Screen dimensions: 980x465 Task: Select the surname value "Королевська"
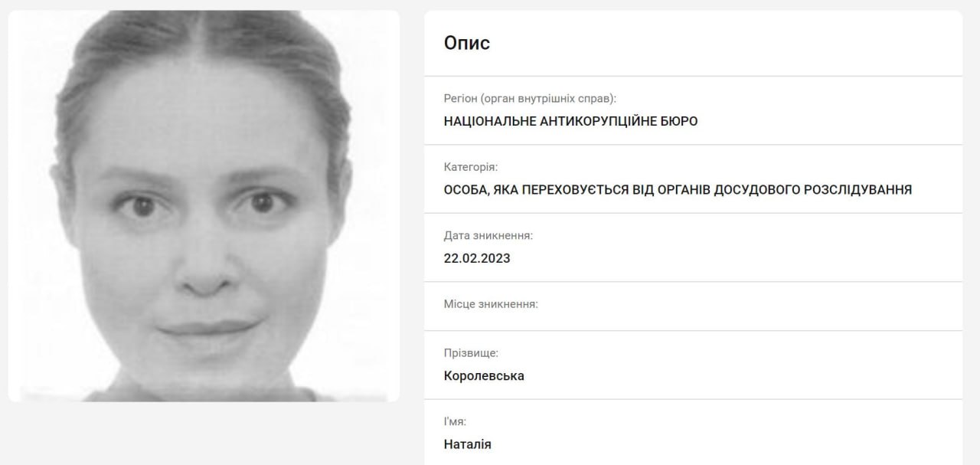(484, 376)
